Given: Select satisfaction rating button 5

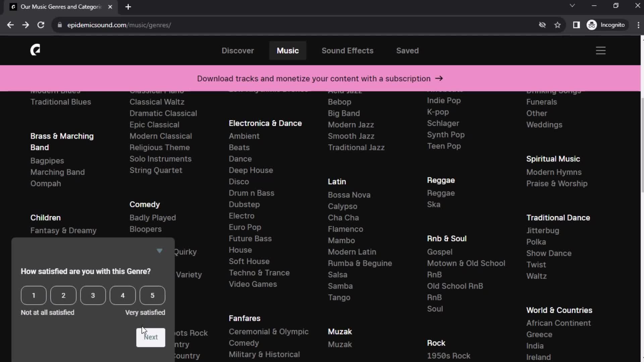Looking at the screenshot, I should (153, 295).
